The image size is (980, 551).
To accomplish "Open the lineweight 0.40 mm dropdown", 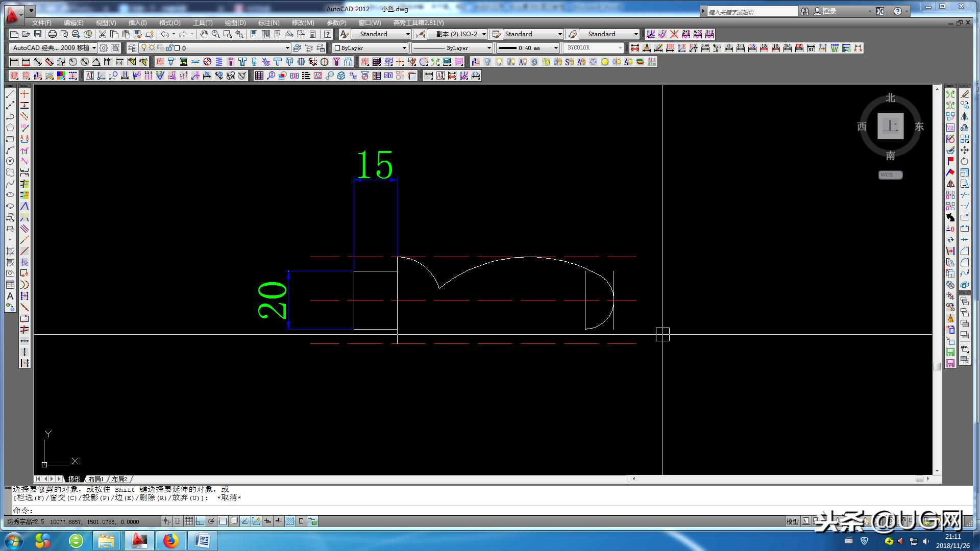I will pos(556,48).
